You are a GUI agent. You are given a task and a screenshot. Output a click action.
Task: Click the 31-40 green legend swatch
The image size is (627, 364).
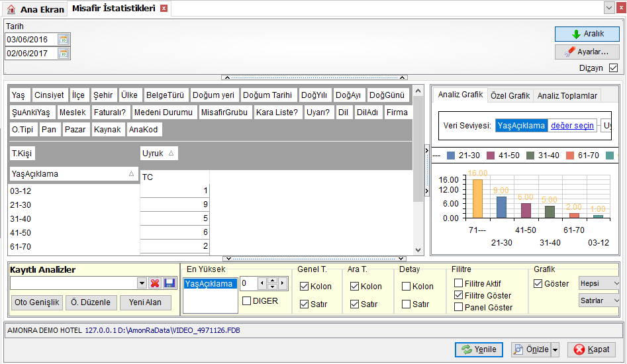(530, 156)
